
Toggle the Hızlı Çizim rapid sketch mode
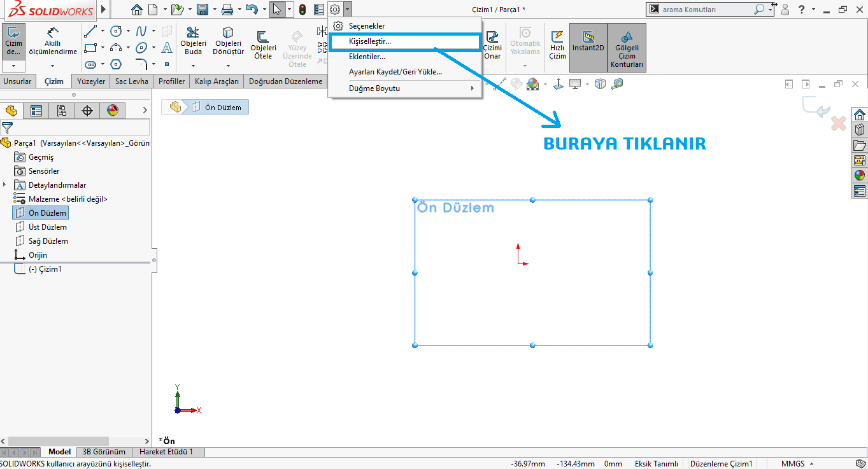pos(557,45)
